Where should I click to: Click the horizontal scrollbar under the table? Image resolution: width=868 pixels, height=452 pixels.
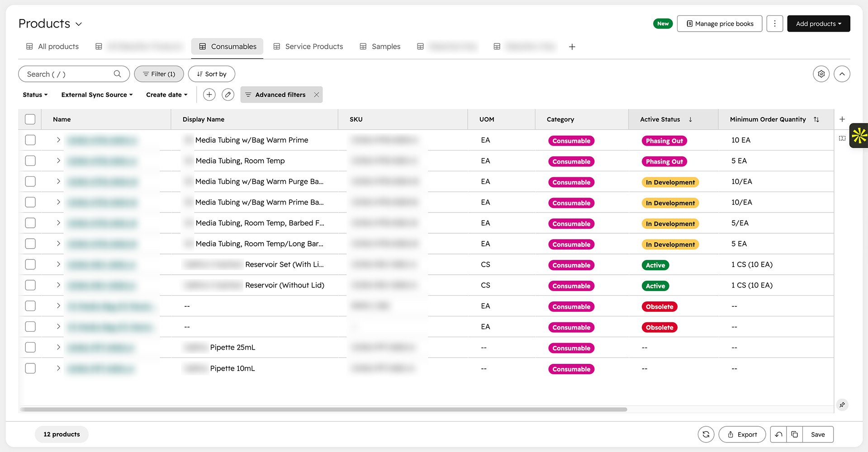(323, 410)
